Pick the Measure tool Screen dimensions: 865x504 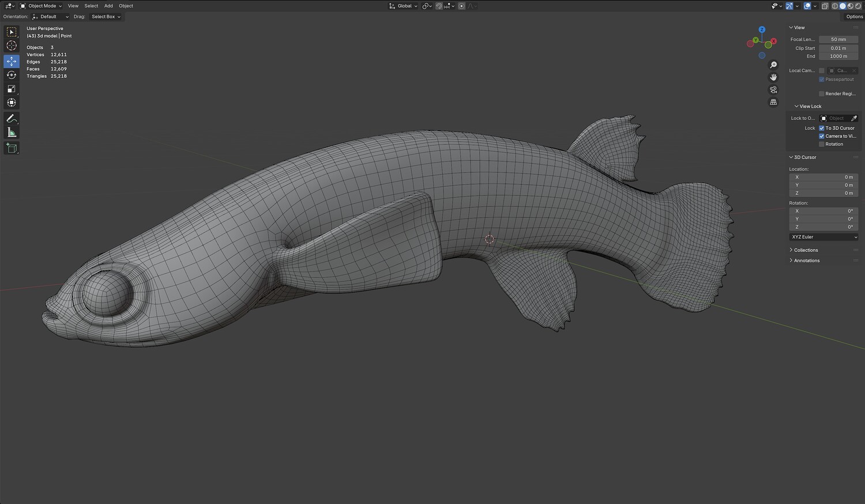12,133
